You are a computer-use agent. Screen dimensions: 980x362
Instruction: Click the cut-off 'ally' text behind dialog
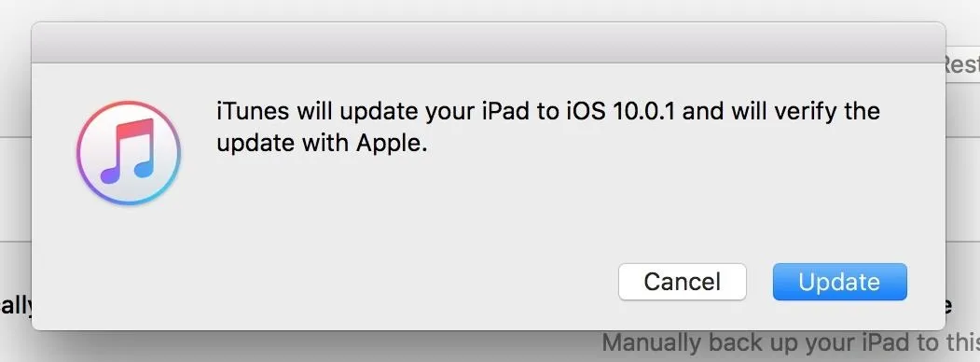coord(16,306)
